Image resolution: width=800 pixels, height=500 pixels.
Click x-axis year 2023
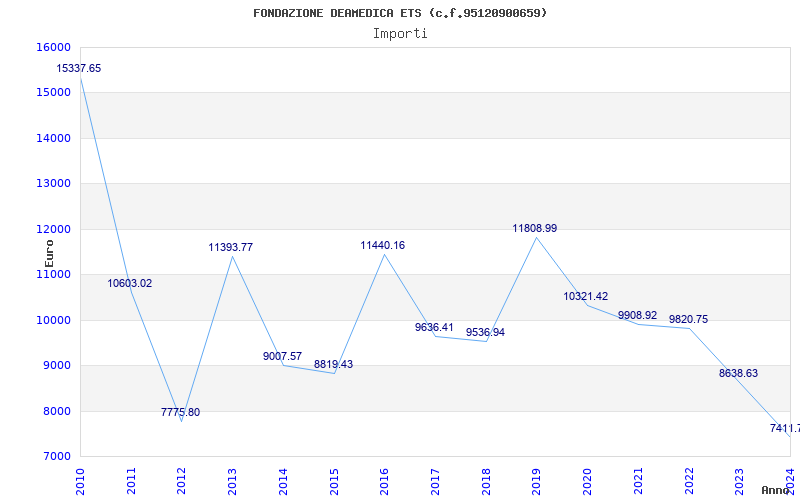coord(739,481)
